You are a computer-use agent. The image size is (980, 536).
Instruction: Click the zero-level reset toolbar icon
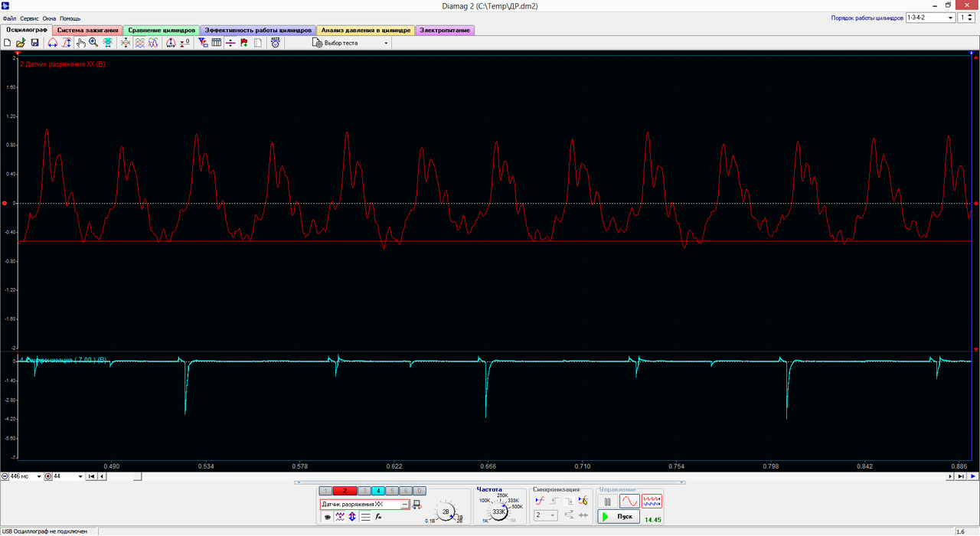(x=185, y=43)
